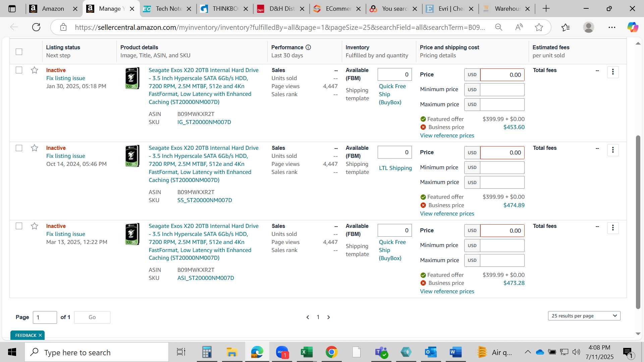Switch to the D&H Distributing tab

coord(281,9)
